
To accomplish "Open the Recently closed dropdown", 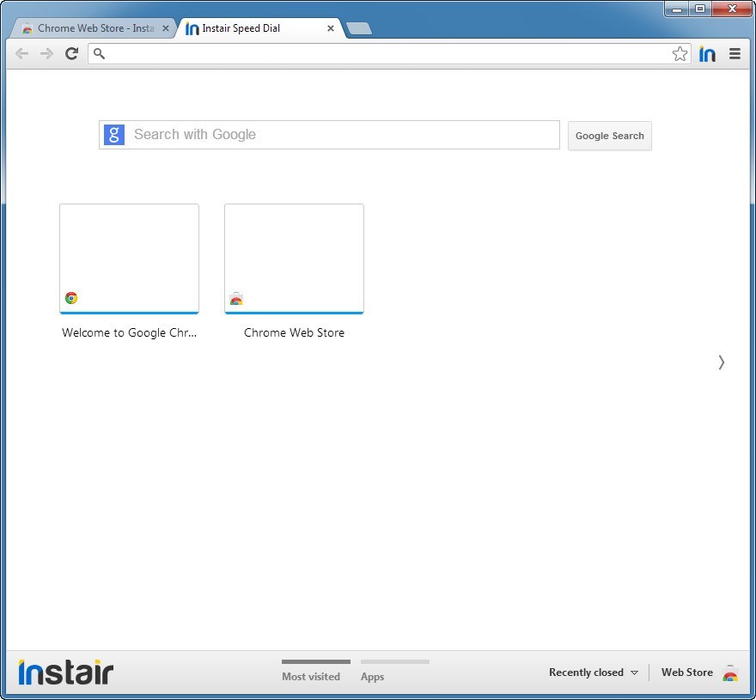I will (x=593, y=672).
